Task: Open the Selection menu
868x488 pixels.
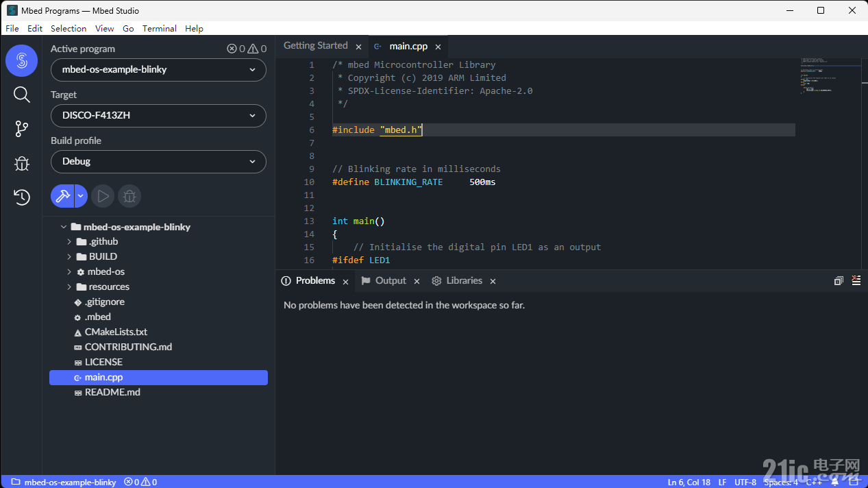Action: [69, 28]
